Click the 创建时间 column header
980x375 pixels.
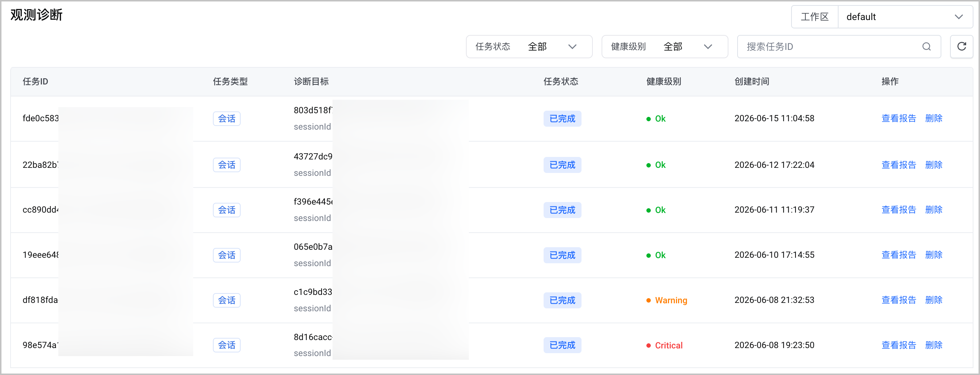click(752, 81)
